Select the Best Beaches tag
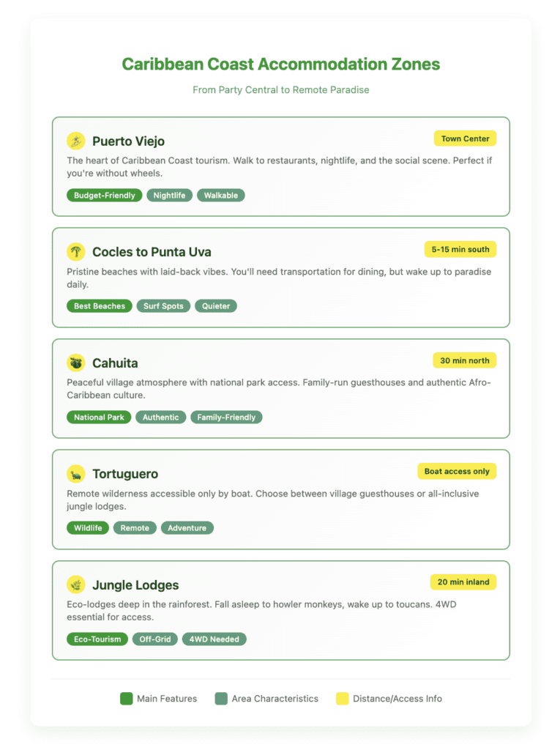This screenshot has width=560, height=750. tap(100, 306)
